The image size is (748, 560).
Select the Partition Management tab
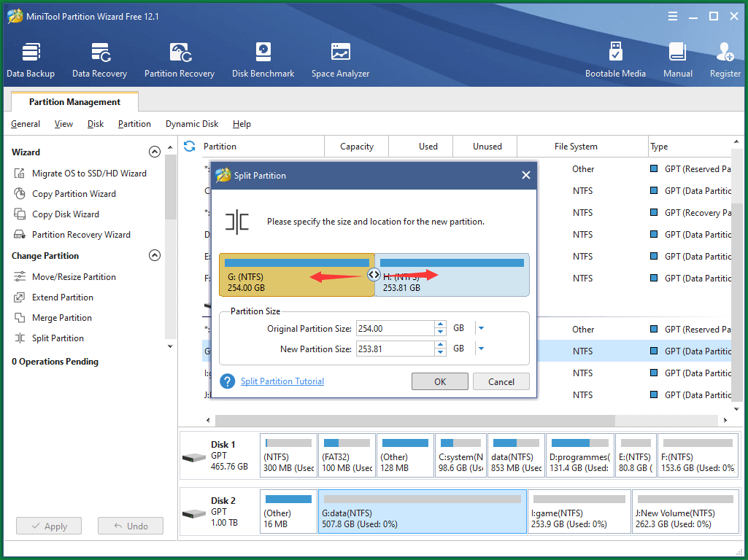coord(74,102)
